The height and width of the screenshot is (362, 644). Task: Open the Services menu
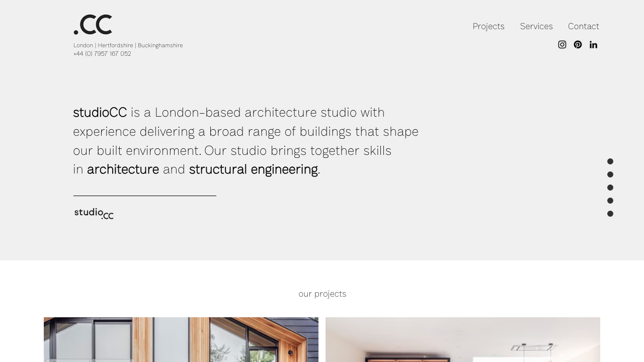click(x=536, y=26)
